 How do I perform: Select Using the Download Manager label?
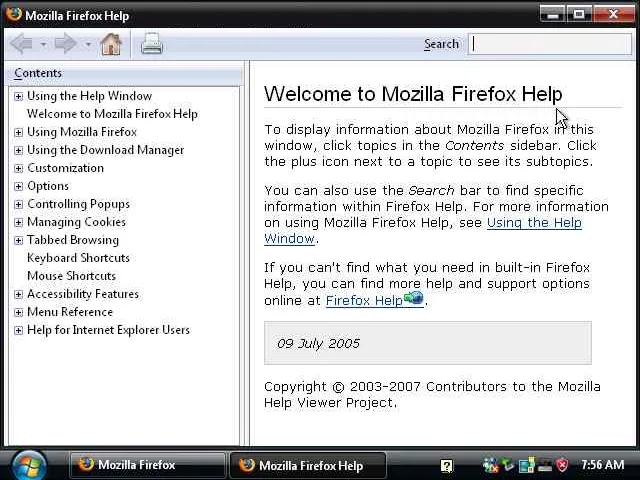pyautogui.click(x=105, y=150)
